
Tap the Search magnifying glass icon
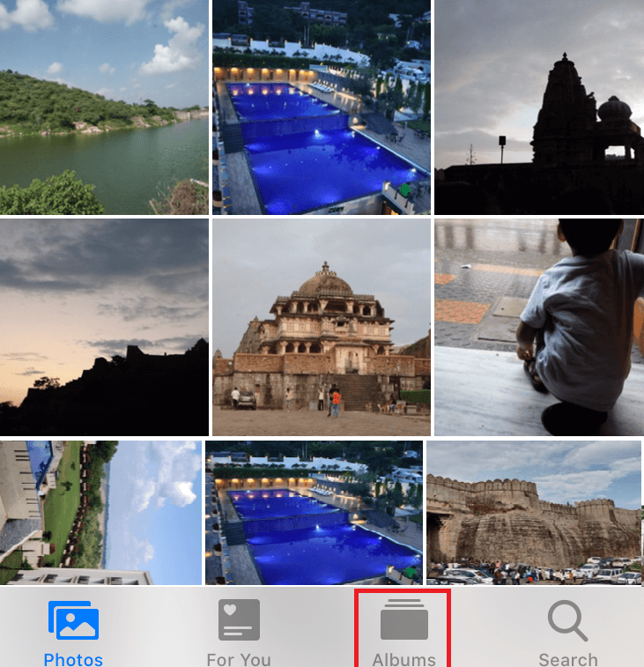click(x=567, y=620)
